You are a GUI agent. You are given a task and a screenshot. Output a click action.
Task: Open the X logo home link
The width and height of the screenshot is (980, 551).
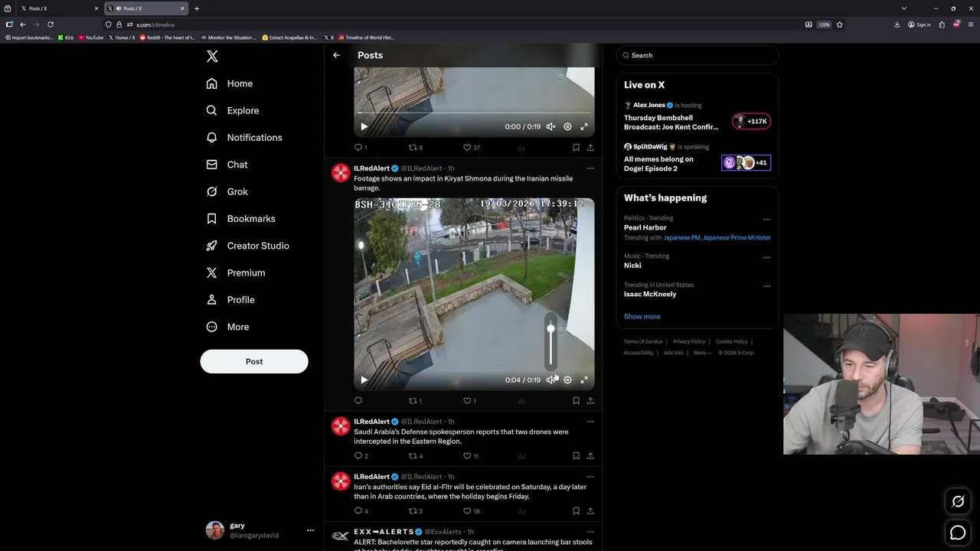[x=212, y=56]
